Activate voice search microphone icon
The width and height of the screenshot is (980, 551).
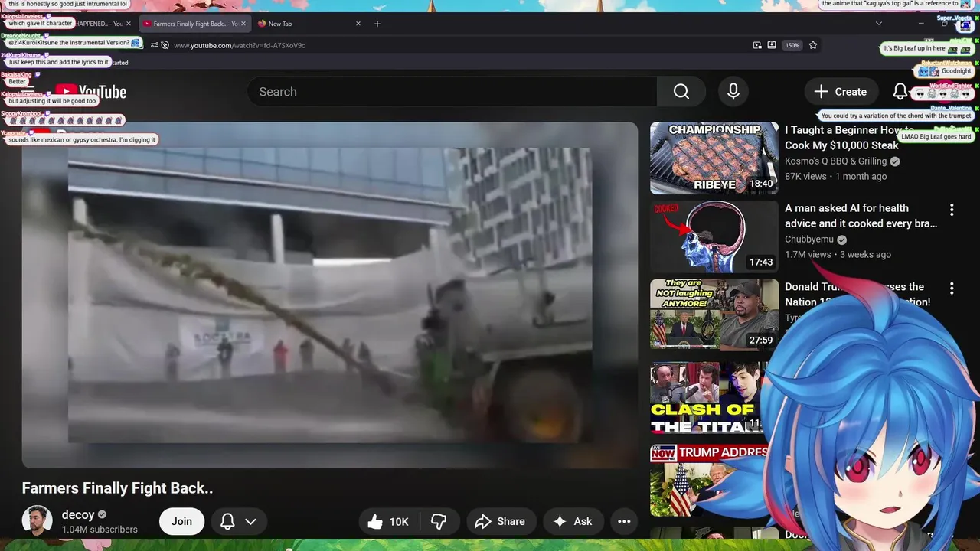point(733,92)
